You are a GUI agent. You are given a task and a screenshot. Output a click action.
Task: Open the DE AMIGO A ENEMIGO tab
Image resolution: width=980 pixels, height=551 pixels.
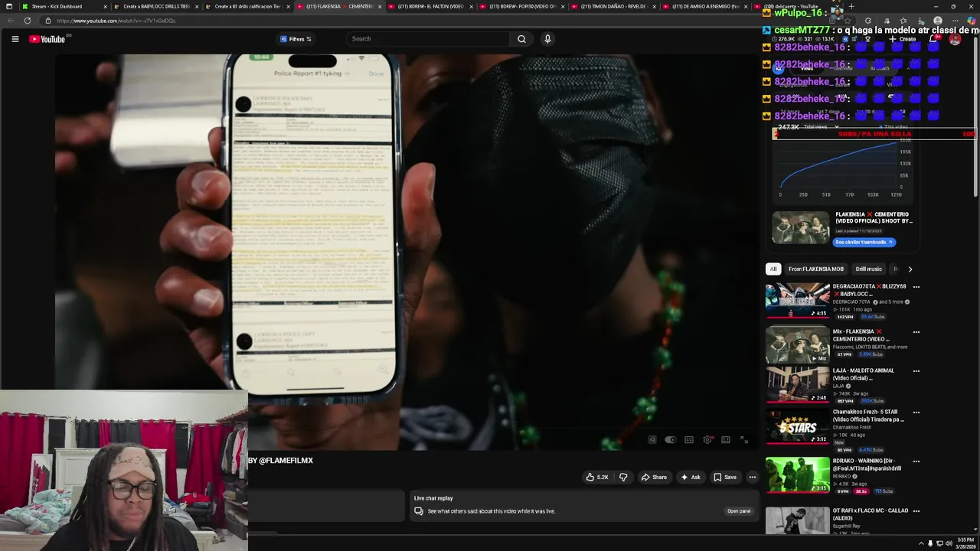704,6
